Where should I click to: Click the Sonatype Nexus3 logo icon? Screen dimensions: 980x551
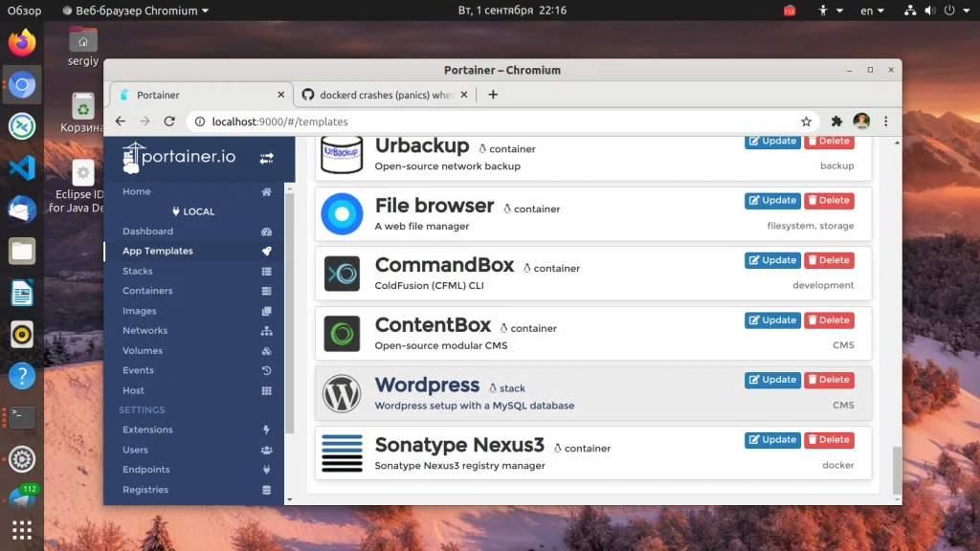pos(342,453)
